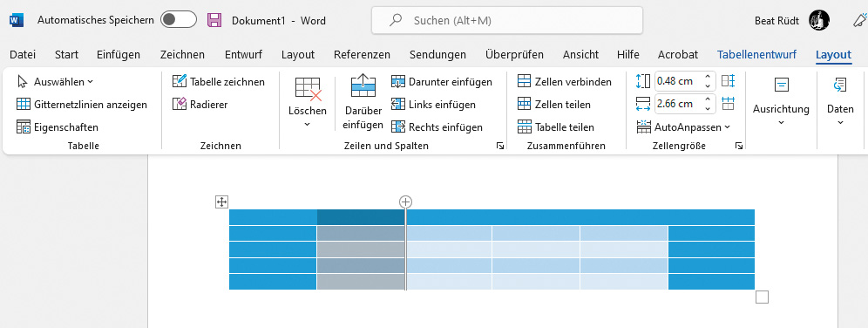The width and height of the screenshot is (868, 328).
Task: Click the row height icon
Action: [x=643, y=81]
